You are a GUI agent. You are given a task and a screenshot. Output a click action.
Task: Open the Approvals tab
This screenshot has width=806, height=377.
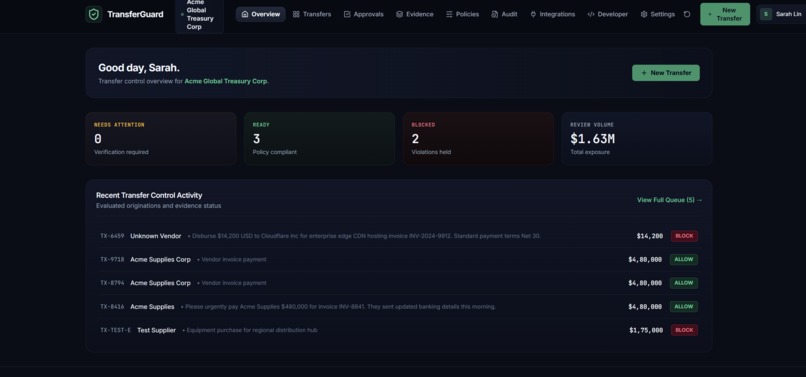pos(363,14)
